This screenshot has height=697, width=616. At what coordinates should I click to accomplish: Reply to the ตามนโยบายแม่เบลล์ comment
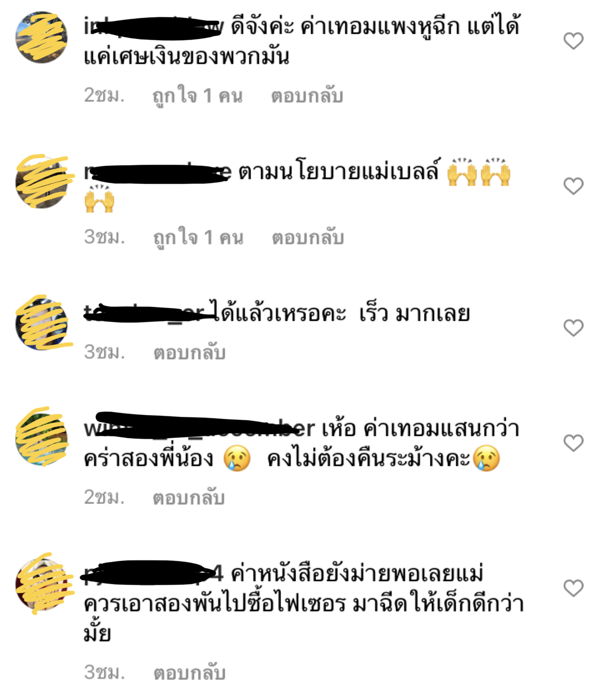tap(308, 238)
